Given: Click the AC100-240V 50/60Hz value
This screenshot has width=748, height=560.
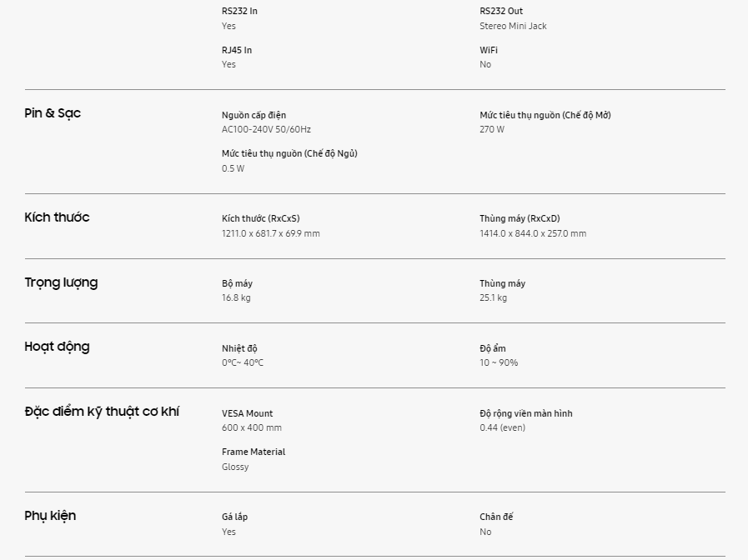Looking at the screenshot, I should point(266,129).
